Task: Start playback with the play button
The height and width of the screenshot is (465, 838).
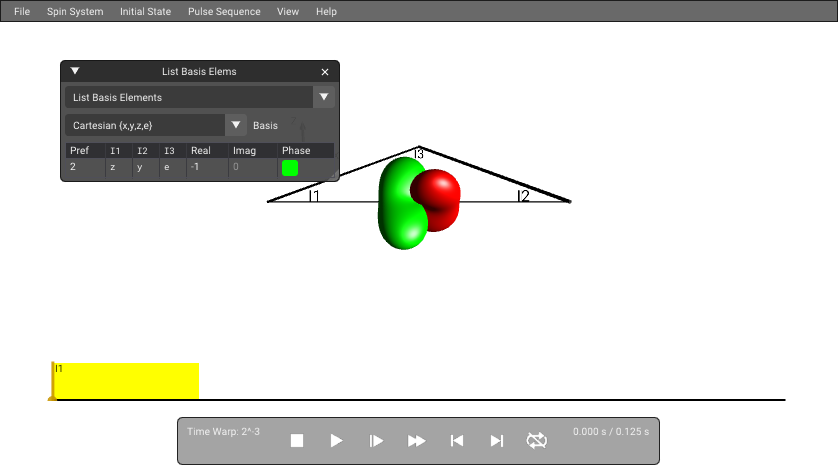Action: 336,440
